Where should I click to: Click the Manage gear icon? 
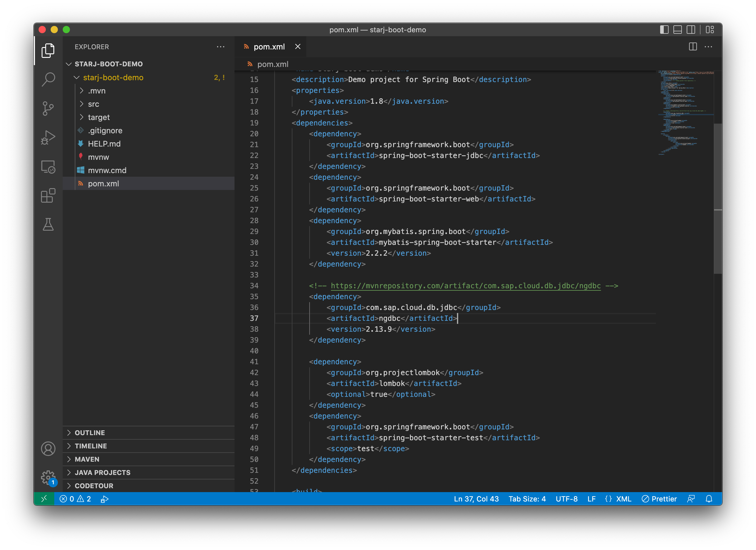pyautogui.click(x=48, y=477)
